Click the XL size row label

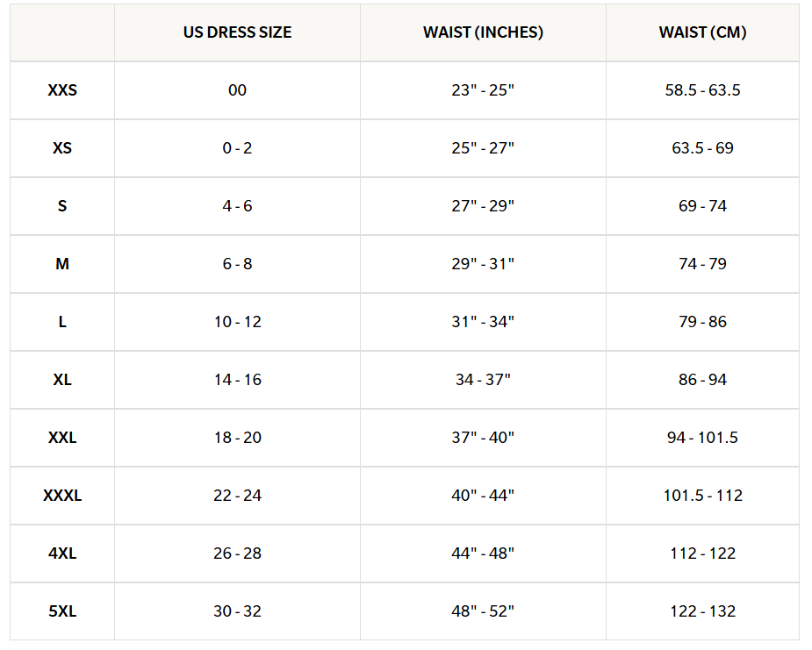[x=62, y=380]
